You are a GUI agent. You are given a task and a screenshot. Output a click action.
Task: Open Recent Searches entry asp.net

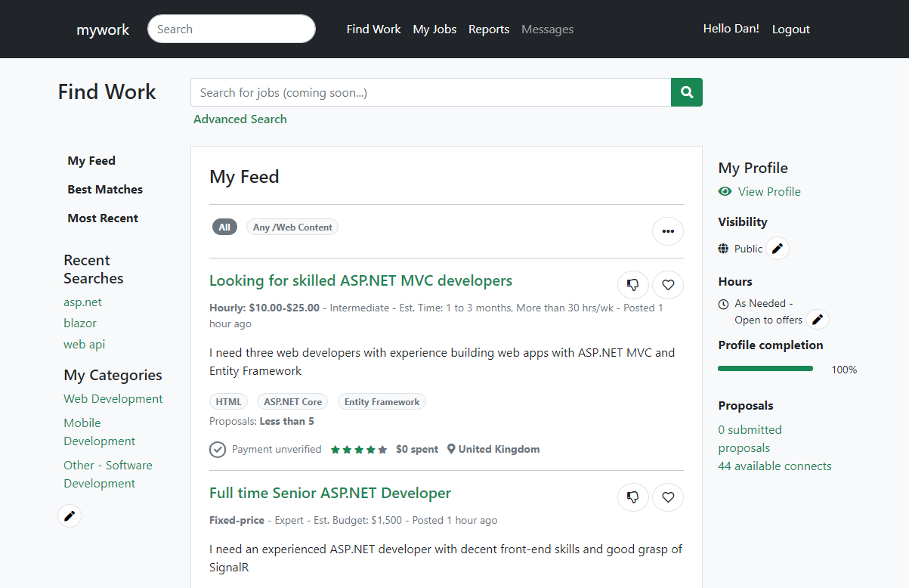point(82,302)
